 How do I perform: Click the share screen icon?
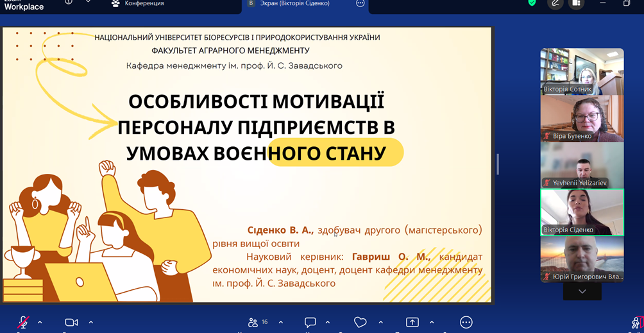(x=412, y=322)
